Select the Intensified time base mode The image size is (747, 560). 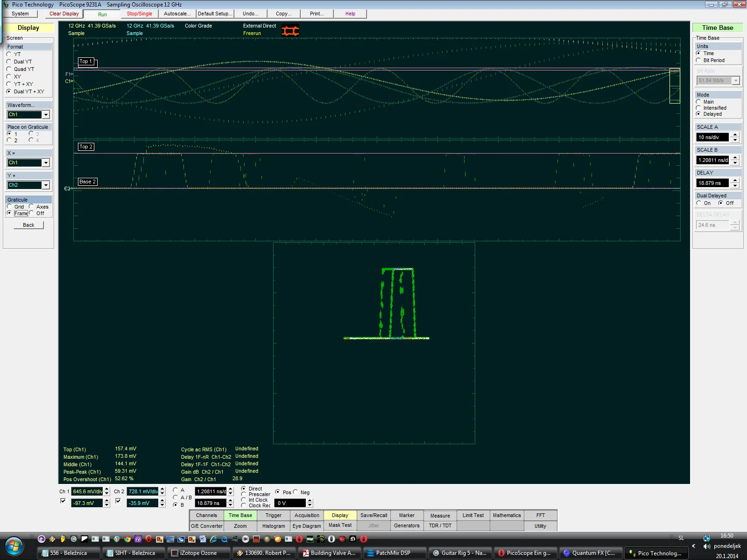click(698, 108)
